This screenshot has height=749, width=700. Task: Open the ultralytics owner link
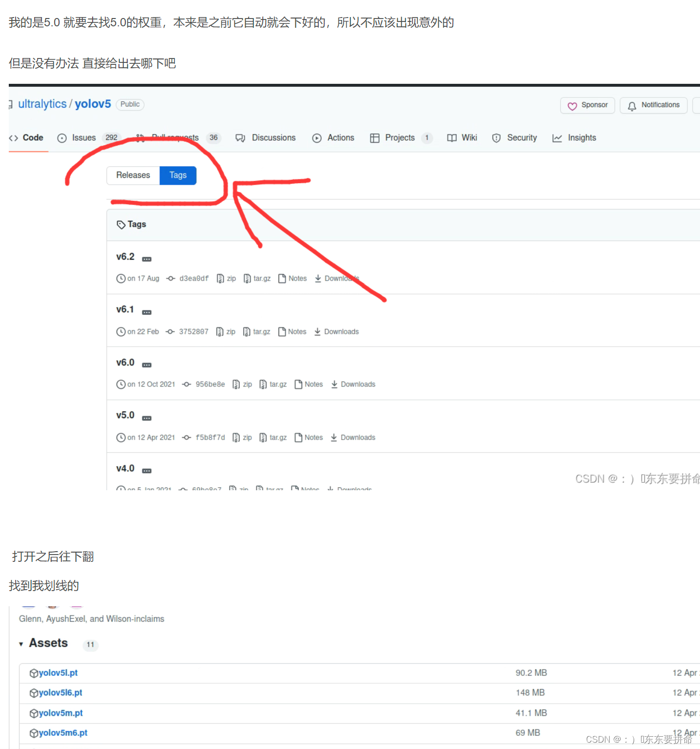click(42, 104)
